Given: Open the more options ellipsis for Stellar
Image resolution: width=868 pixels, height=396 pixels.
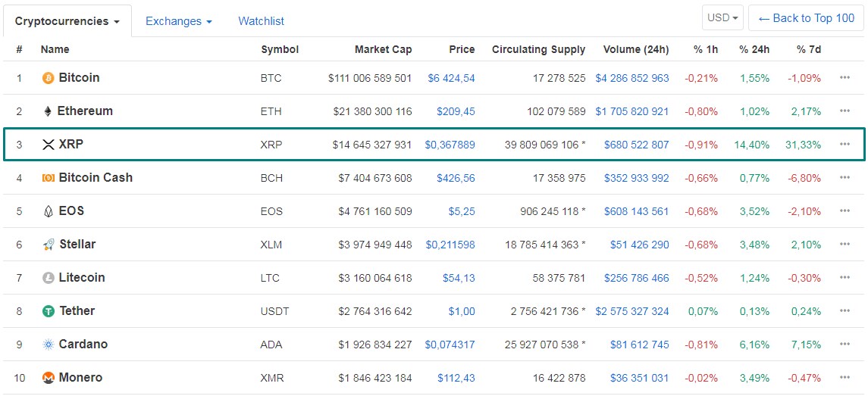Looking at the screenshot, I should click(x=844, y=245).
